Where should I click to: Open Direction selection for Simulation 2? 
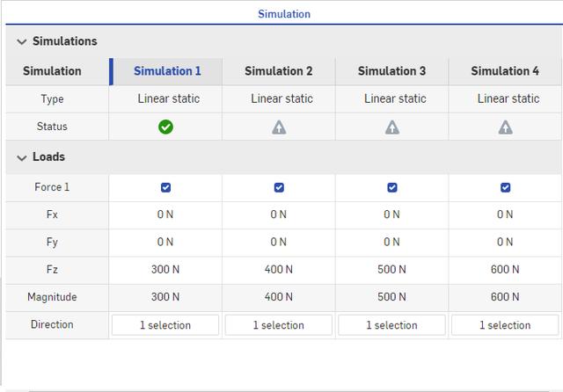[x=279, y=325]
